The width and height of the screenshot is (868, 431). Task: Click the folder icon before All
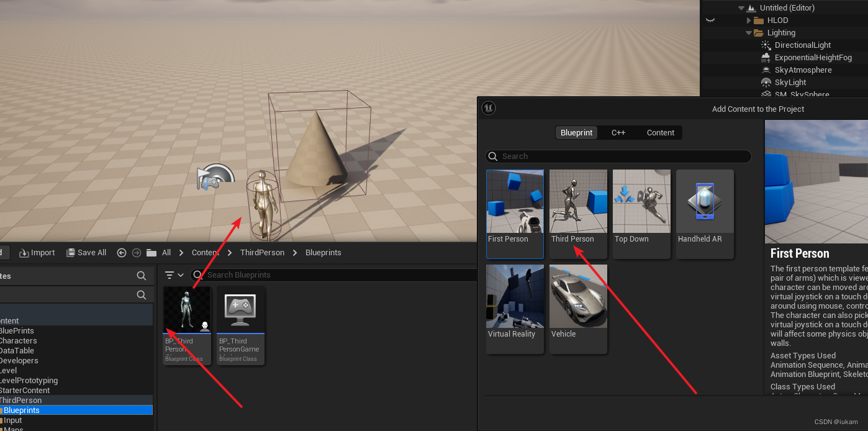point(151,253)
